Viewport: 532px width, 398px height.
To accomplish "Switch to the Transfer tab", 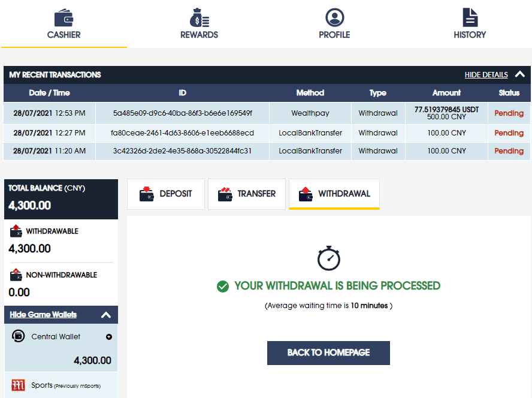I will pos(247,194).
